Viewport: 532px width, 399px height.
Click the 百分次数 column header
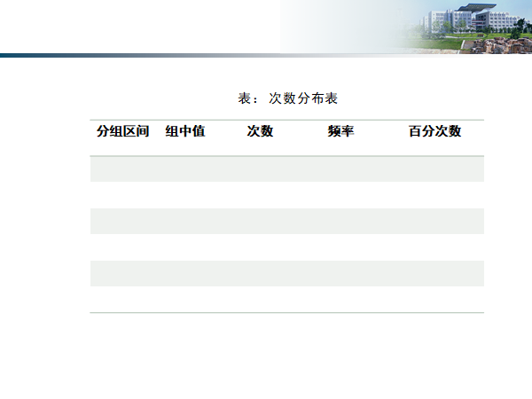[x=435, y=131]
